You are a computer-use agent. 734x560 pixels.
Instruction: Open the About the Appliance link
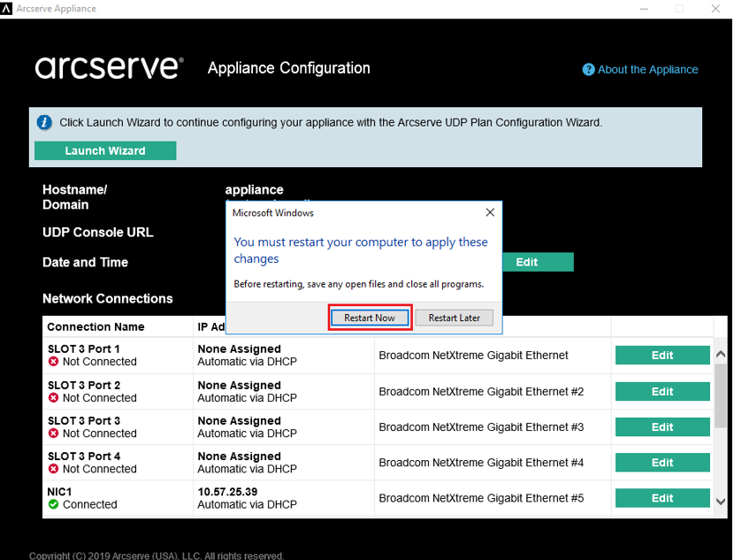648,70
